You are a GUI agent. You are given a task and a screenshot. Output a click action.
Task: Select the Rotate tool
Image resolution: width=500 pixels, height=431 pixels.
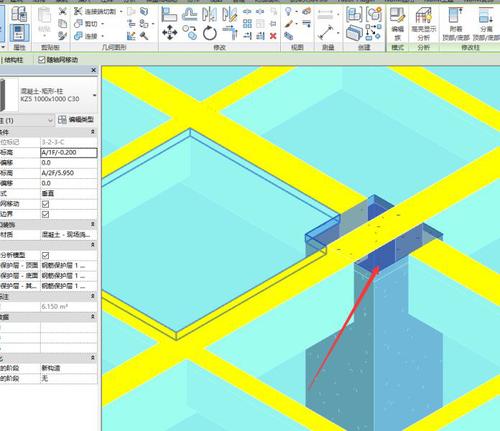(210, 33)
